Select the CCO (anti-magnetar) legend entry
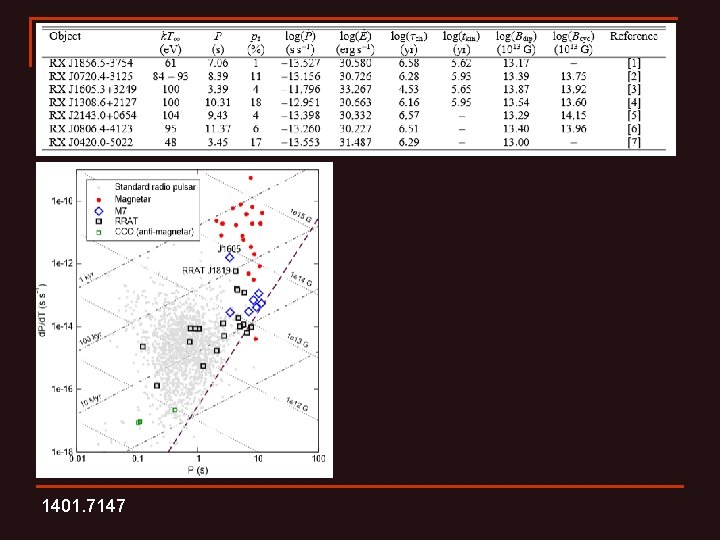The height and width of the screenshot is (540, 720). [154, 231]
